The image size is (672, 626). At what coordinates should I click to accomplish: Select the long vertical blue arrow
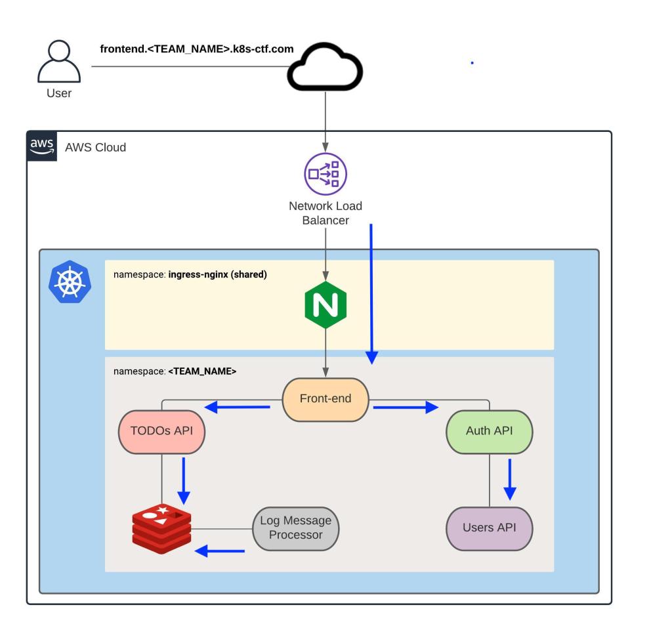(371, 293)
